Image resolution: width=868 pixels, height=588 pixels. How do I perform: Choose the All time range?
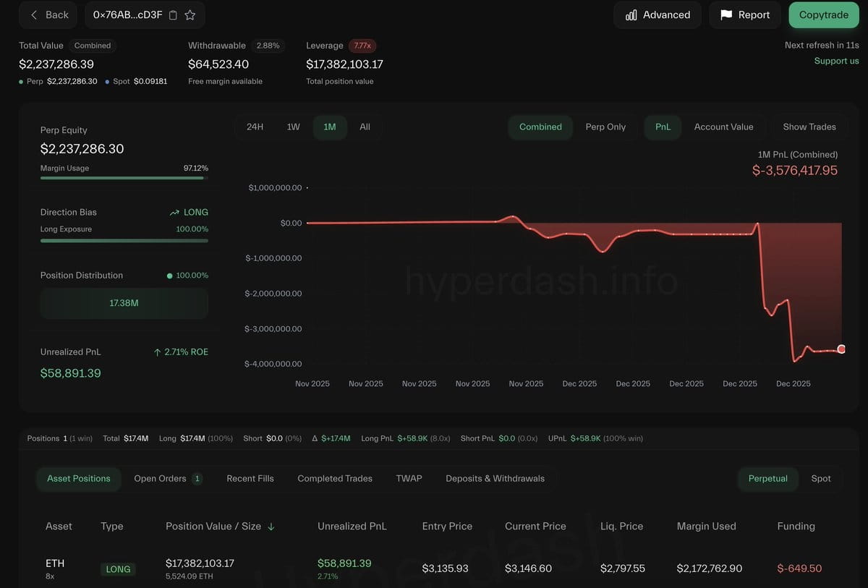click(365, 127)
